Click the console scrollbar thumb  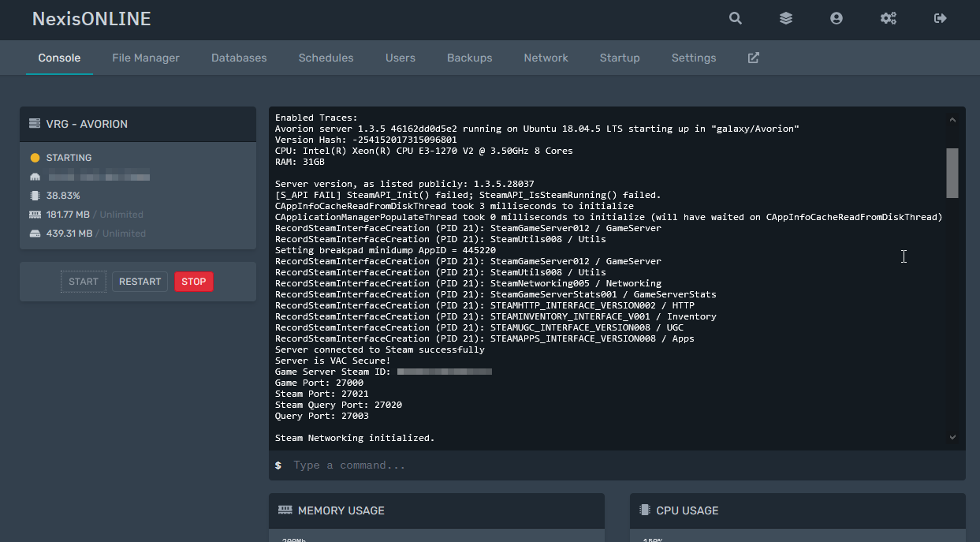952,173
